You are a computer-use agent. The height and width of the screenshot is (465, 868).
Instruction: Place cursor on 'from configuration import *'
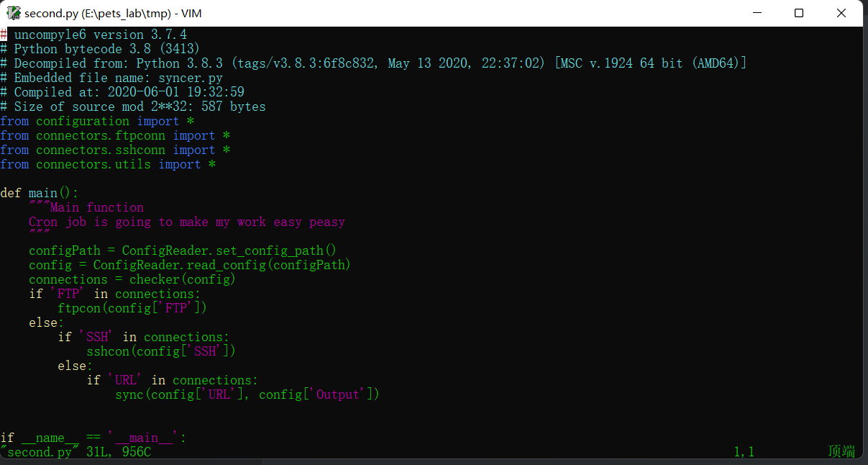pyautogui.click(x=97, y=121)
